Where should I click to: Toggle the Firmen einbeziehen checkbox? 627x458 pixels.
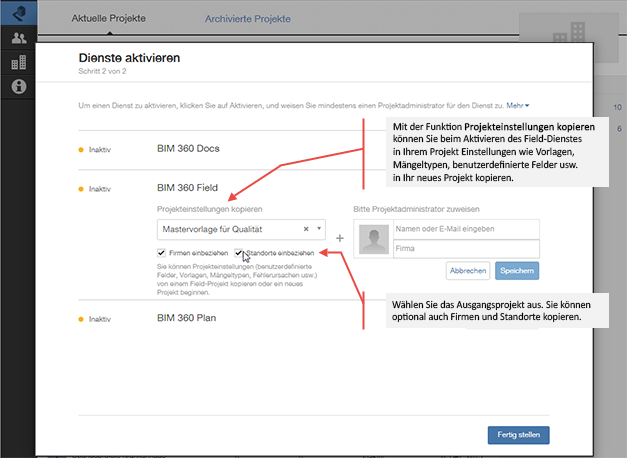(x=161, y=253)
